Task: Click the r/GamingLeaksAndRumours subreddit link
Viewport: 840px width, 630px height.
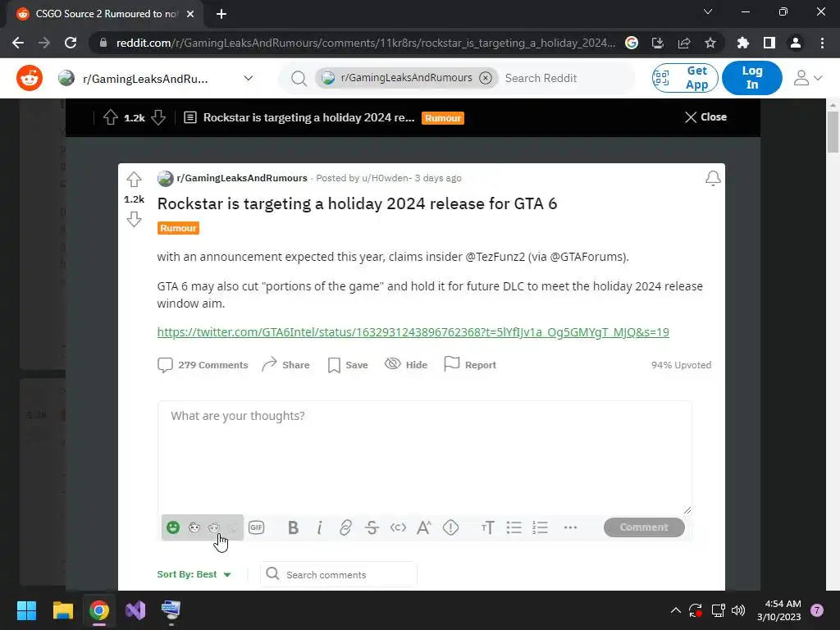Action: click(x=242, y=178)
